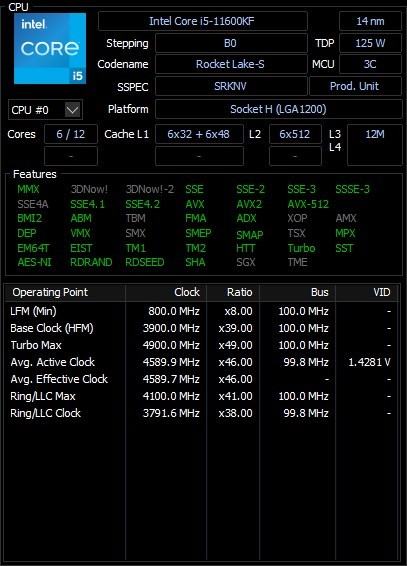Click the Operating Point column header
407x566 pixels.
click(x=65, y=292)
